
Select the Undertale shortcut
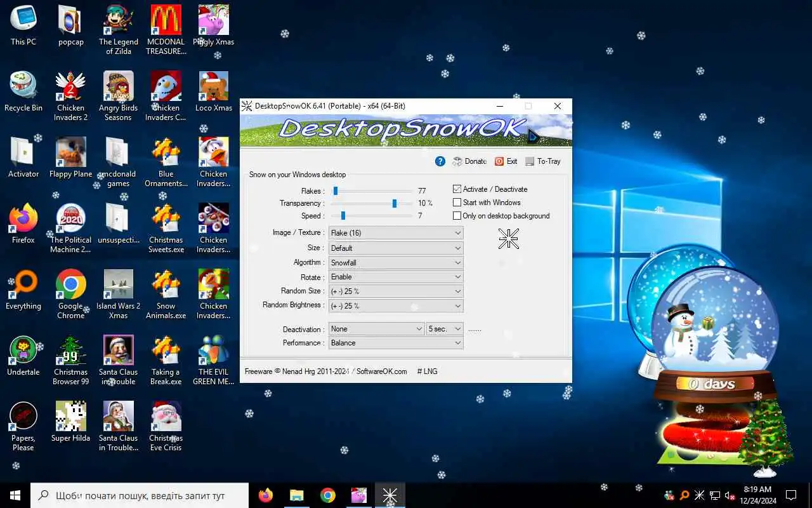click(23, 356)
